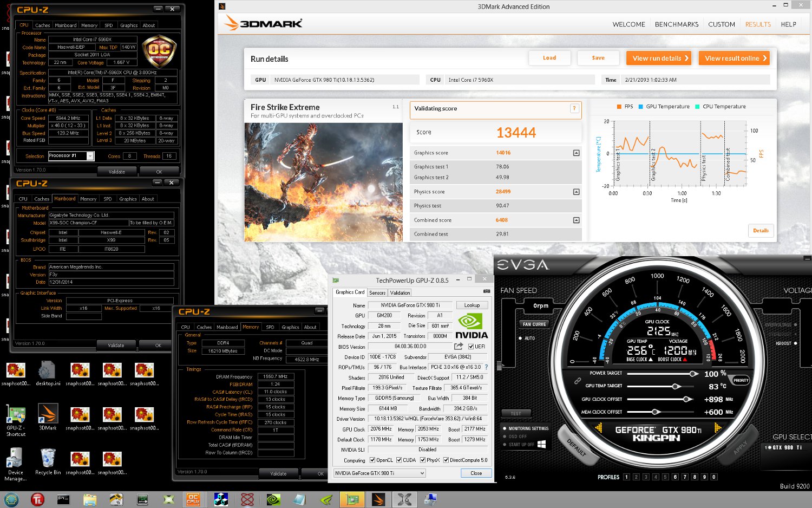Click View result online button
This screenshot has width=812, height=508.
(x=734, y=58)
